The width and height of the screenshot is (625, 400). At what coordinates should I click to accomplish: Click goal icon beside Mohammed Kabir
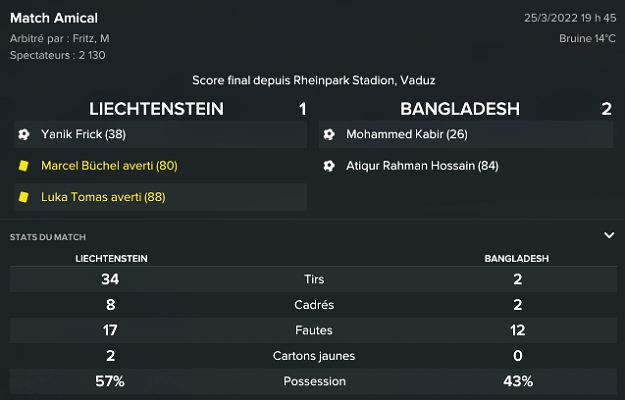tap(329, 134)
